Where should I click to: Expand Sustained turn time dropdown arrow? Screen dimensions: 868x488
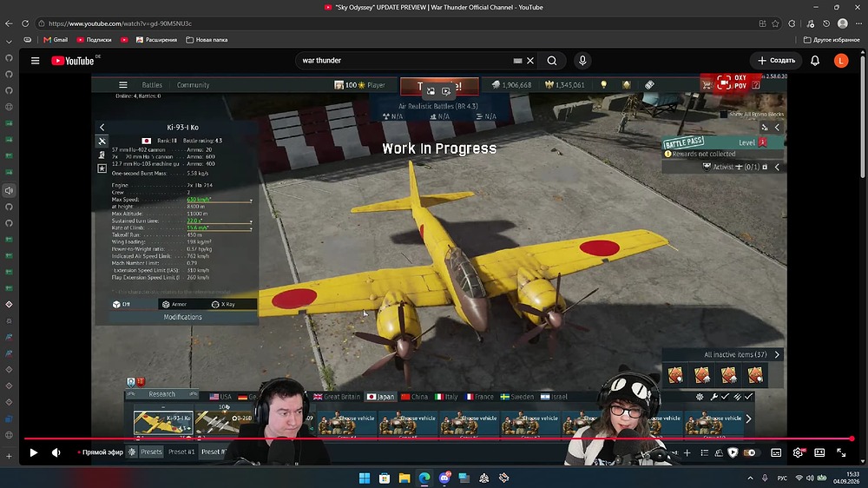pos(251,221)
